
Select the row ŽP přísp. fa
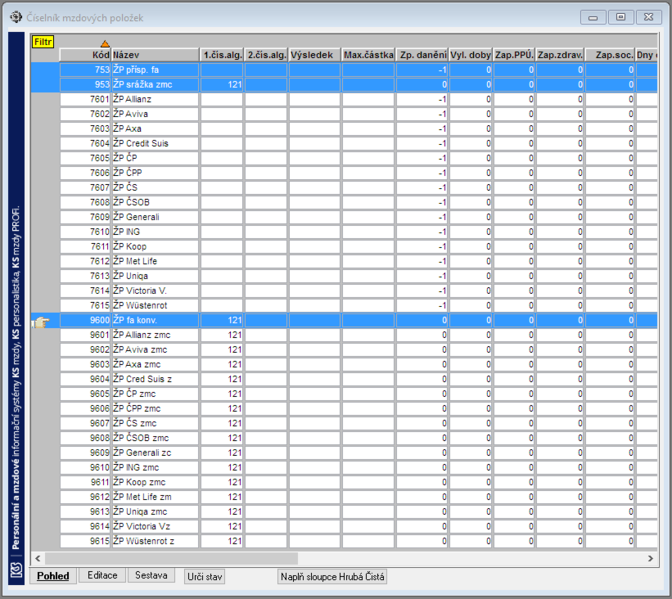[x=344, y=70]
